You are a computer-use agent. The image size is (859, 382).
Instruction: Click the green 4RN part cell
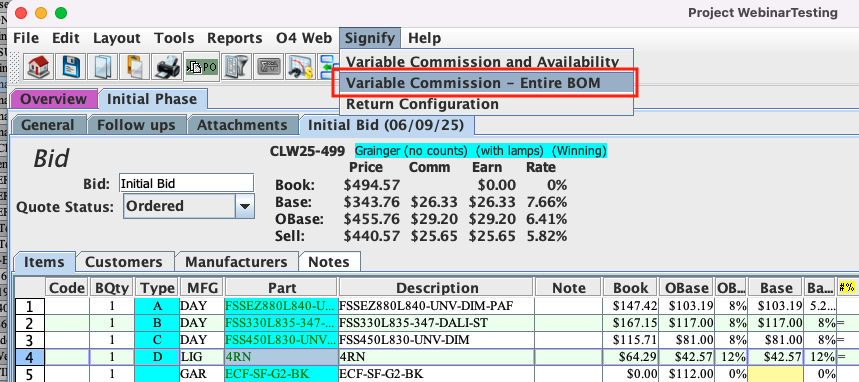point(281,357)
